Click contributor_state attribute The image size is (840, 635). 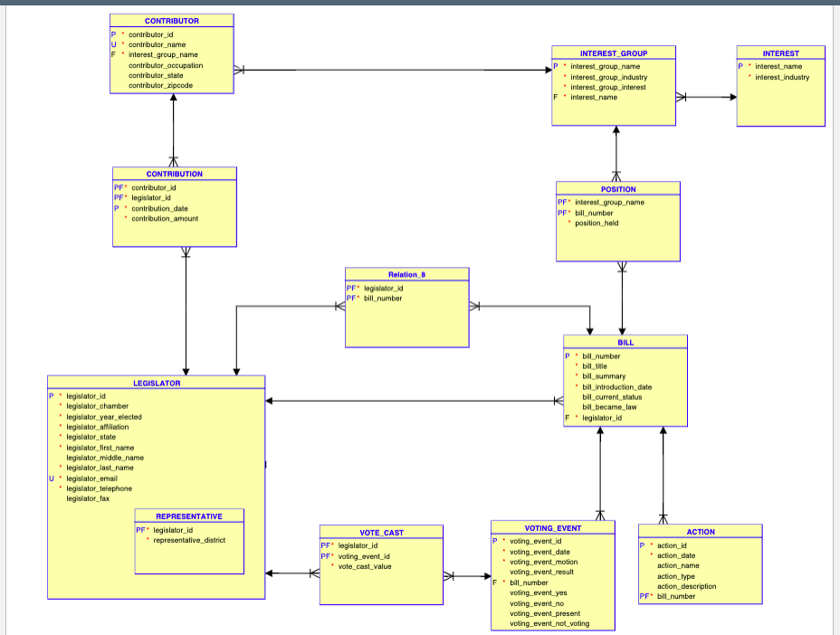156,75
